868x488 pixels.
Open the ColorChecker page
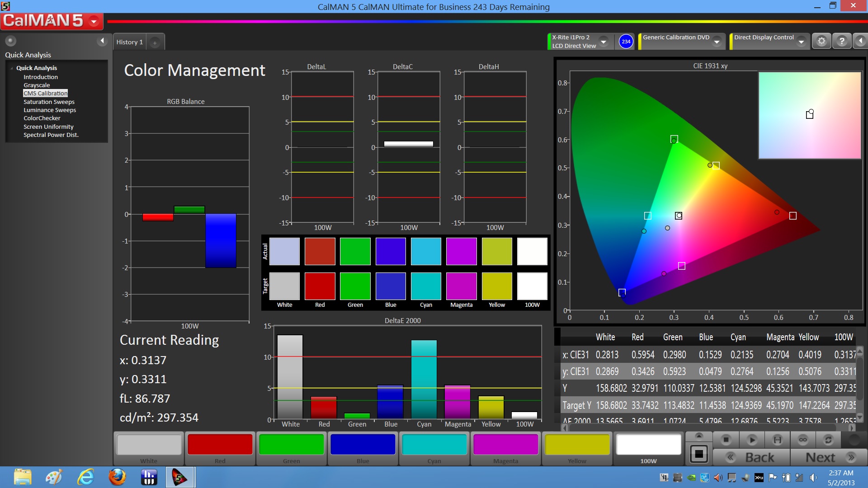tap(42, 118)
